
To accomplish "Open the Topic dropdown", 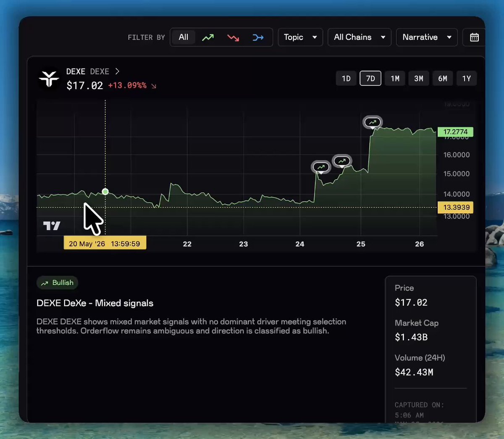I will click(300, 37).
